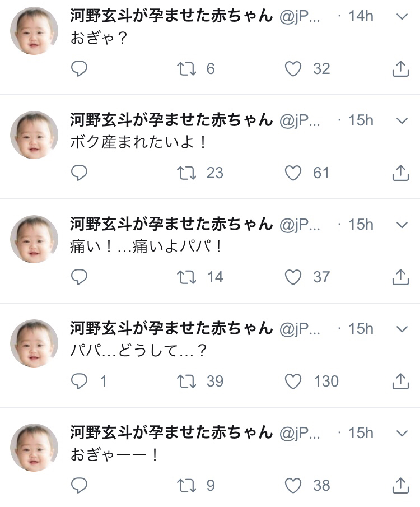This screenshot has height=507, width=420.
Task: Open chevron menu on 痛い！…痛いよパパ！ tweet
Action: click(402, 225)
